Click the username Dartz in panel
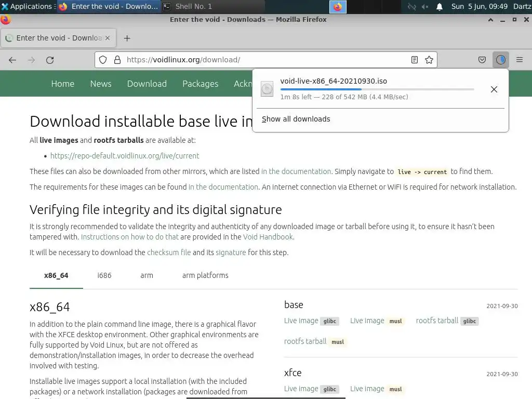Image resolution: width=532 pixels, height=399 pixels. (522, 6)
